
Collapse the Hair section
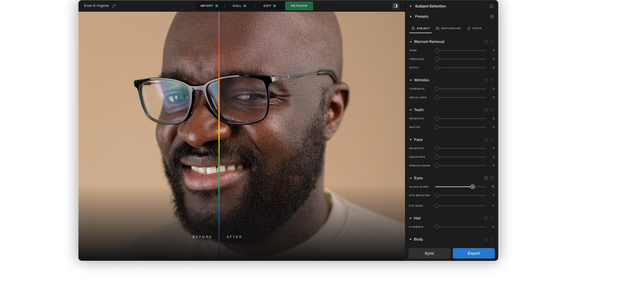click(411, 218)
